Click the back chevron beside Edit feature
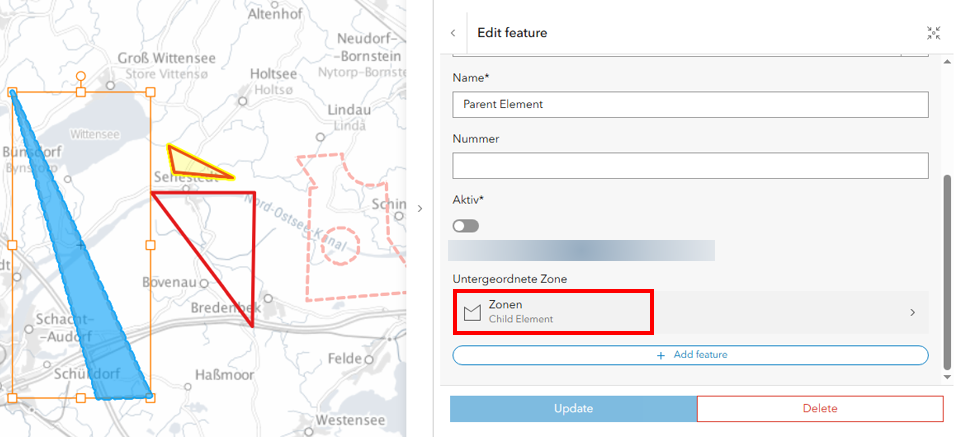956x437 pixels. pos(452,33)
